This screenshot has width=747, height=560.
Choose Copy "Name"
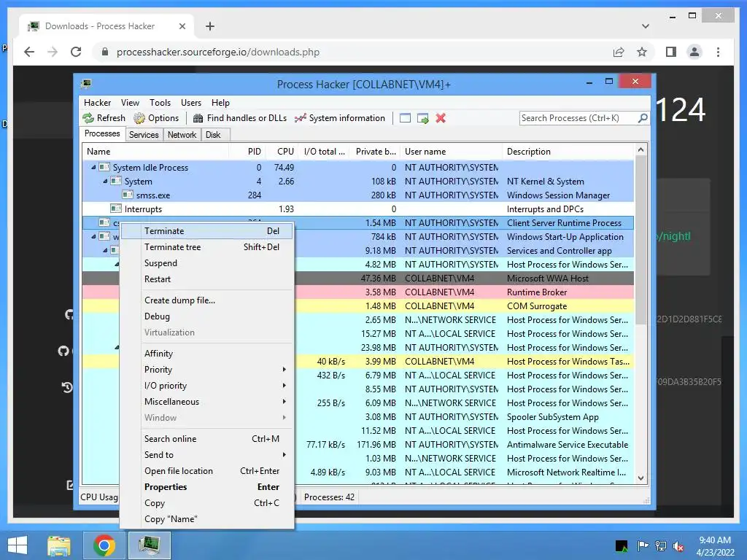tap(206, 519)
